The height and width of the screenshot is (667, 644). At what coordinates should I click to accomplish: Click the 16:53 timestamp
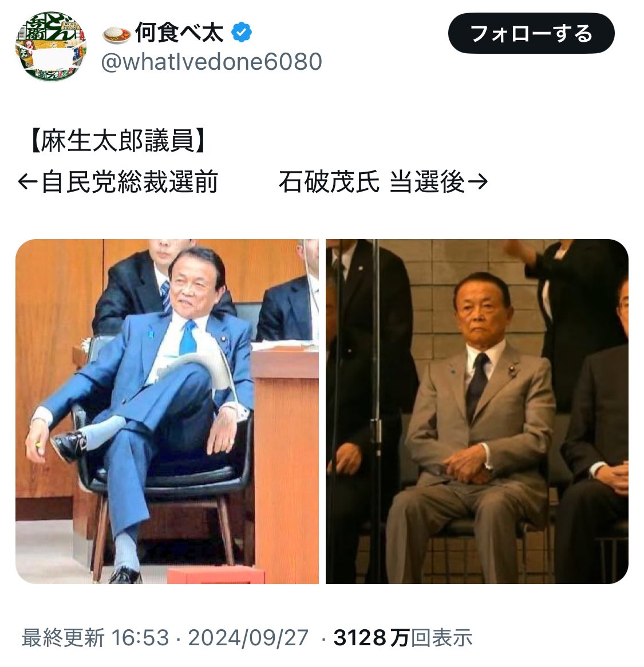[x=140, y=638]
